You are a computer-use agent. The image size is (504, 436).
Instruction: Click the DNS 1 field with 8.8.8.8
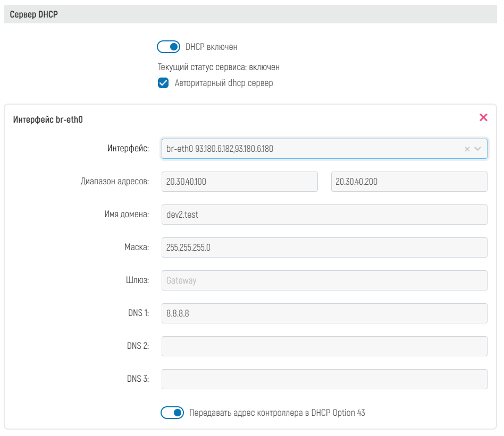(x=324, y=313)
